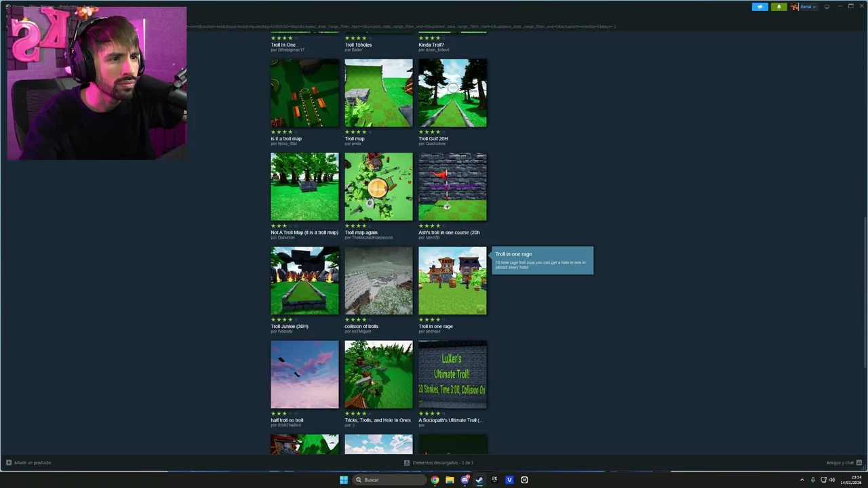Open Epic Games Launcher from taskbar
This screenshot has height=488, width=868.
click(x=494, y=480)
